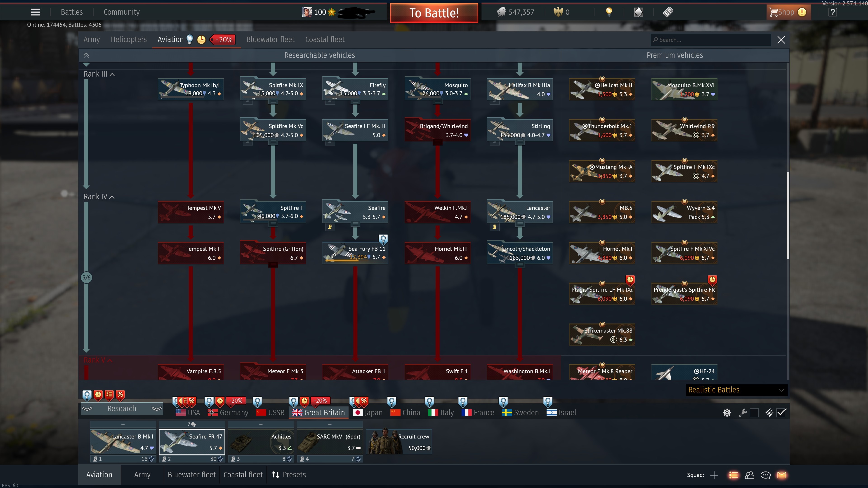Click the vertical scrollbar of the research tree

788,216
